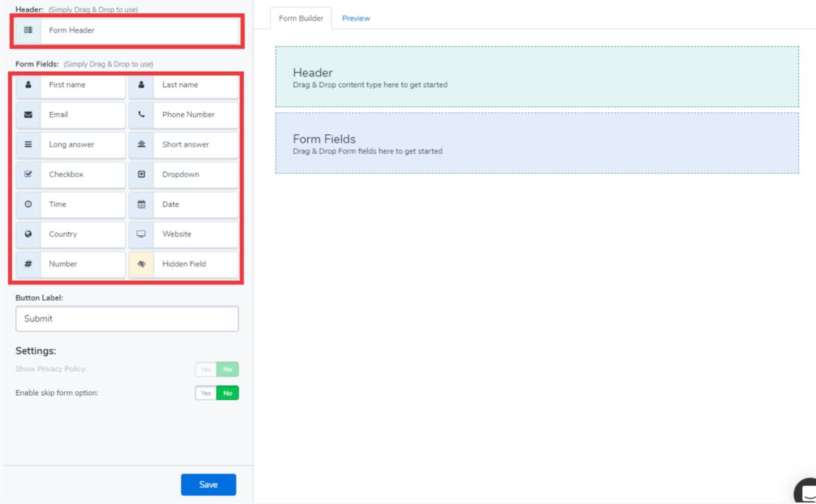Click the Form Fields drop zone

(537, 143)
